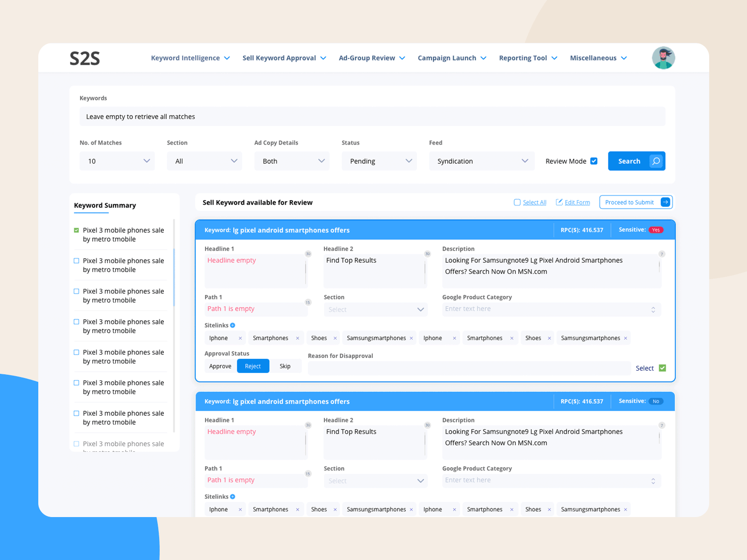Open the user profile avatar menu
This screenshot has width=747, height=560.
(x=663, y=57)
